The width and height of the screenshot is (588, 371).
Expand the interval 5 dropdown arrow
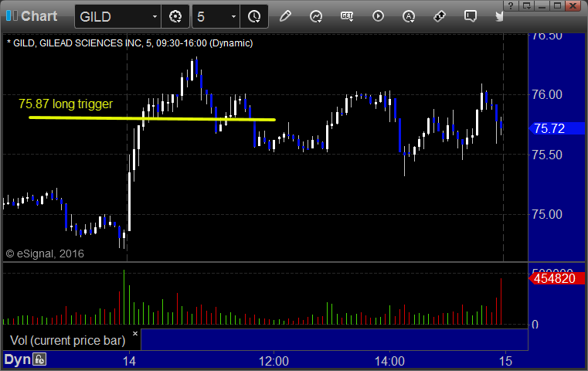(233, 16)
